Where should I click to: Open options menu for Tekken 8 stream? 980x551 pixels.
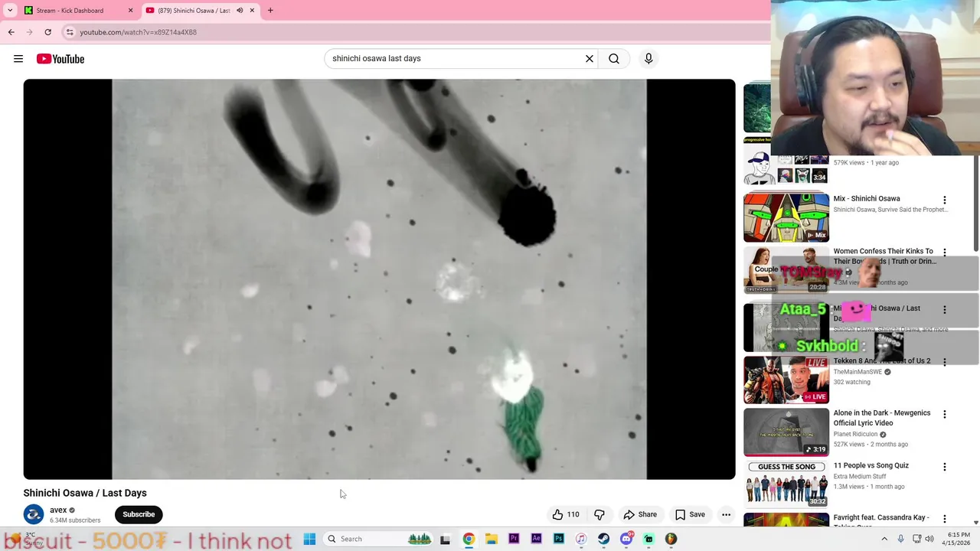(x=945, y=362)
